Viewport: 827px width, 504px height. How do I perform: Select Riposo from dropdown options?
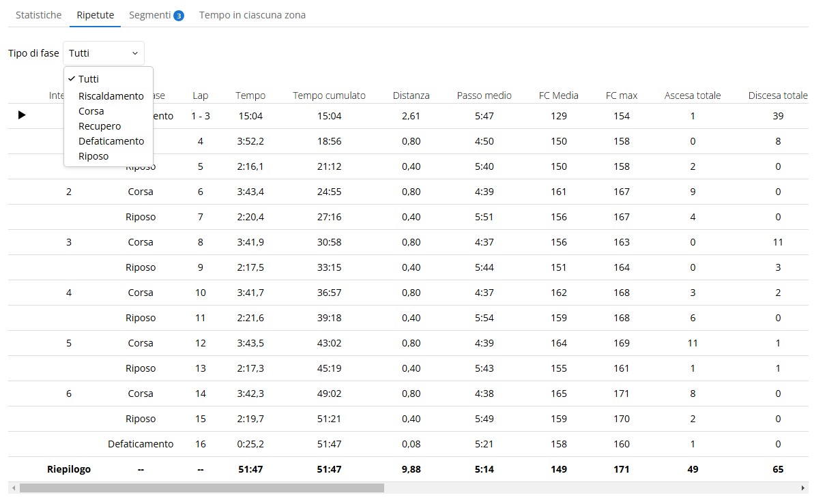coord(93,156)
